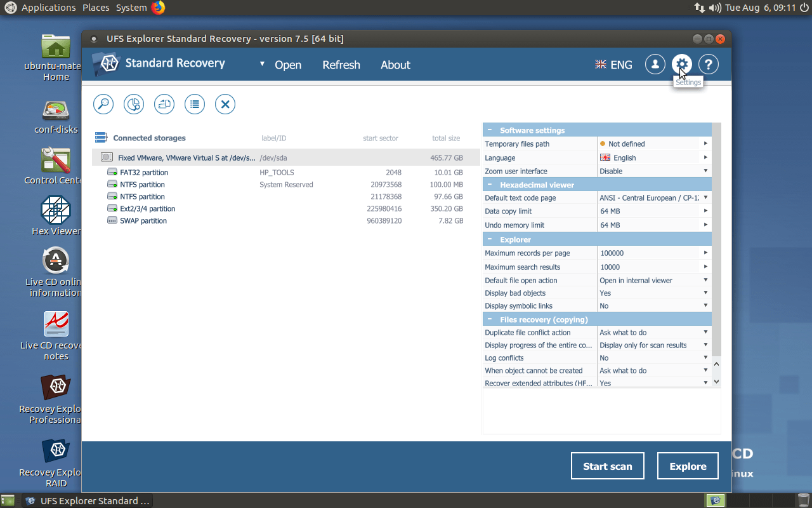
Task: Click the Refresh menu item
Action: coord(341,65)
